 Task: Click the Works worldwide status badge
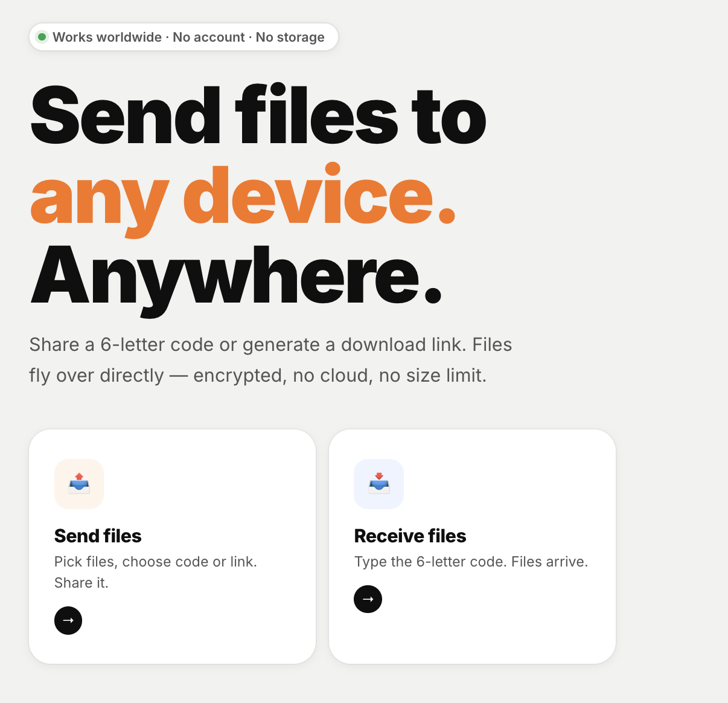[x=184, y=37]
